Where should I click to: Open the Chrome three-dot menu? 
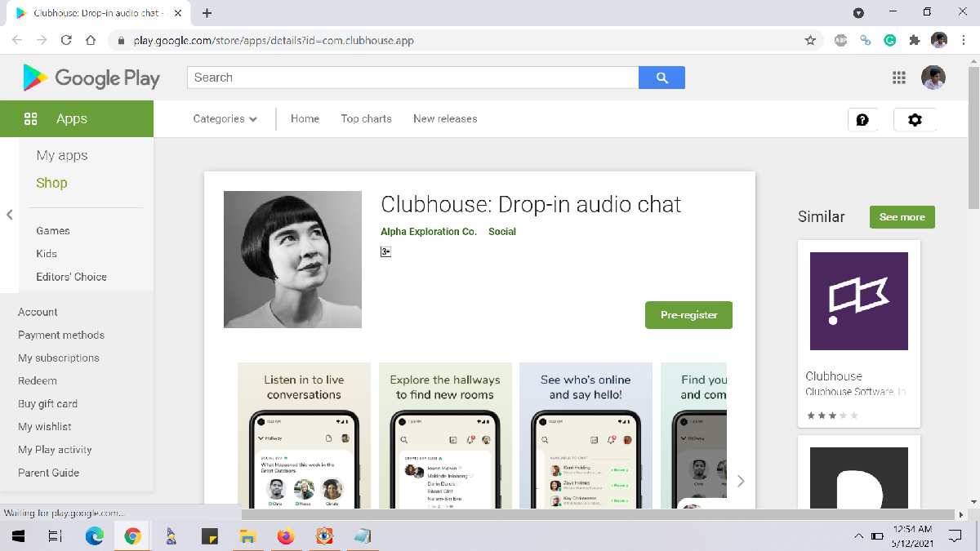tap(963, 40)
